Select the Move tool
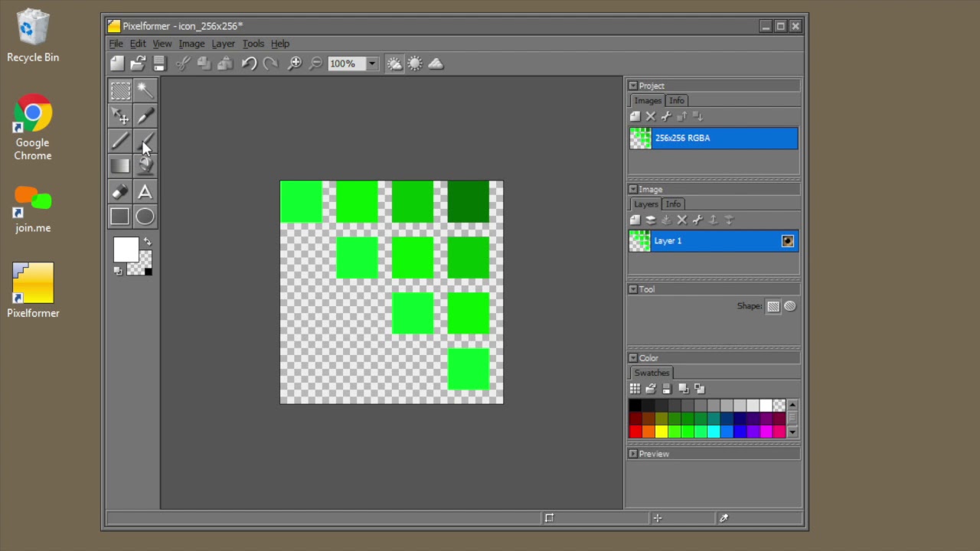 pos(120,116)
